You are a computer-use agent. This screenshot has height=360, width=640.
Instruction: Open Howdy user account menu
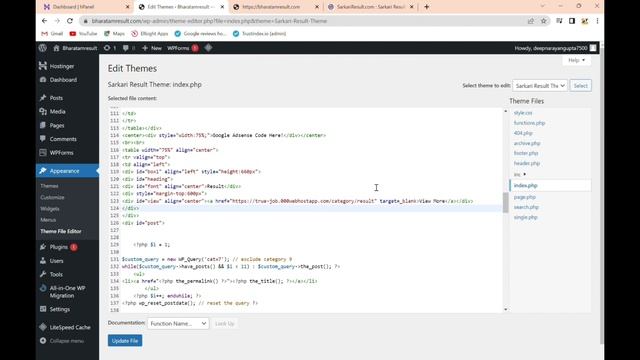555,48
